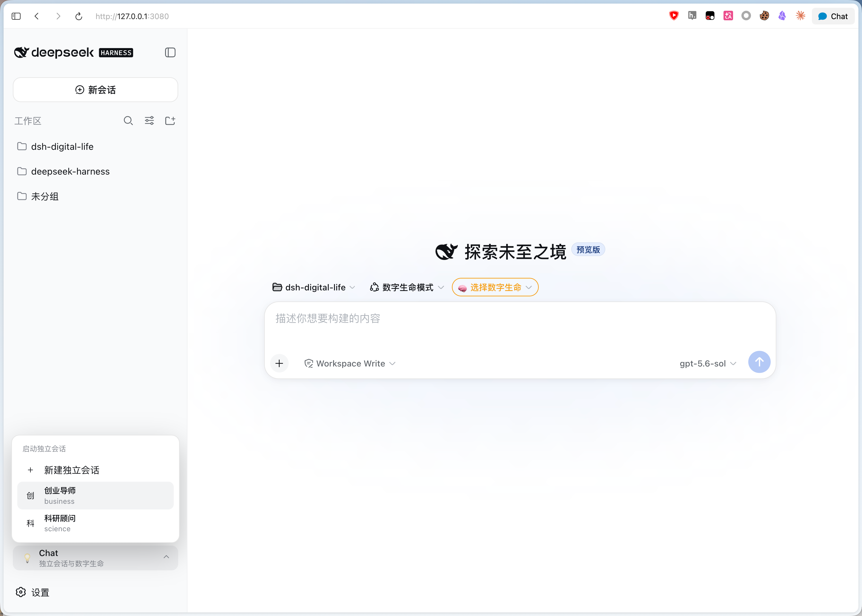Click the 工作区 section label
The height and width of the screenshot is (616, 862).
[28, 121]
